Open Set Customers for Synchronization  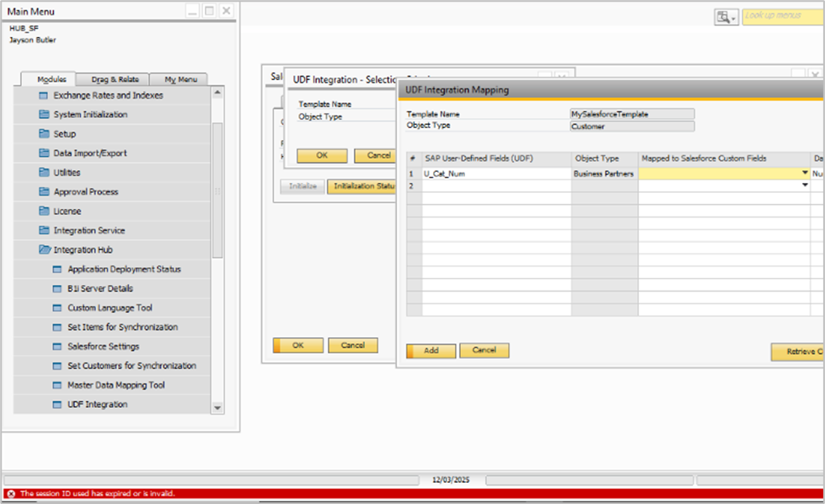pyautogui.click(x=131, y=366)
